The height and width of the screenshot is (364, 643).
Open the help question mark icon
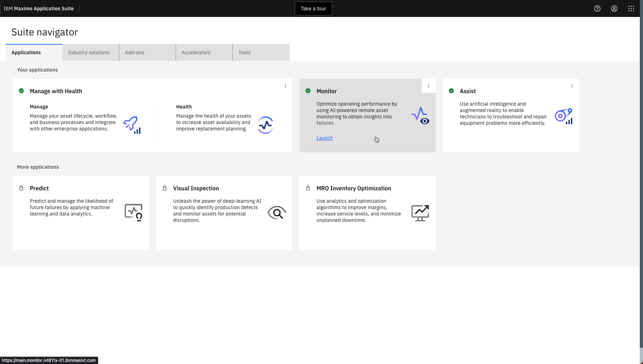click(597, 9)
